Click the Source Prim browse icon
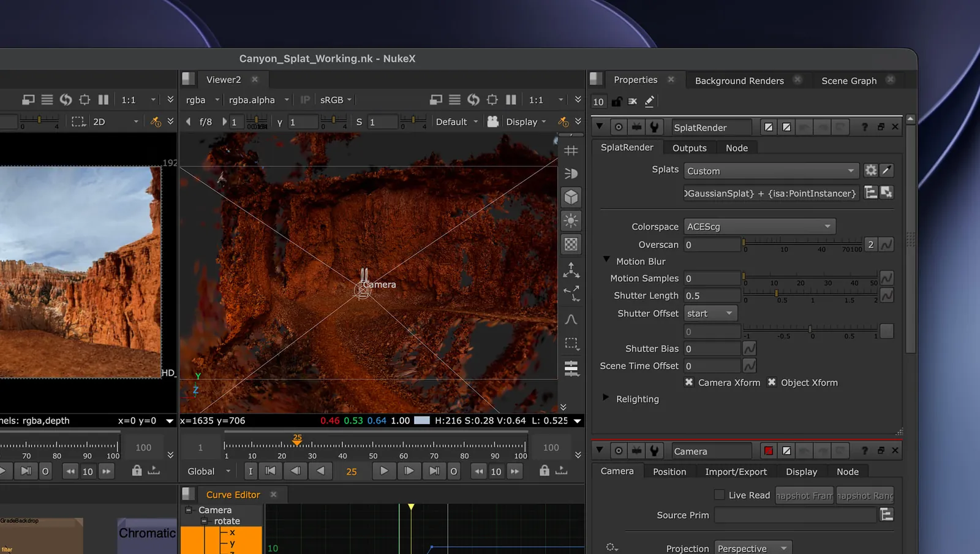This screenshot has height=554, width=980. click(886, 515)
